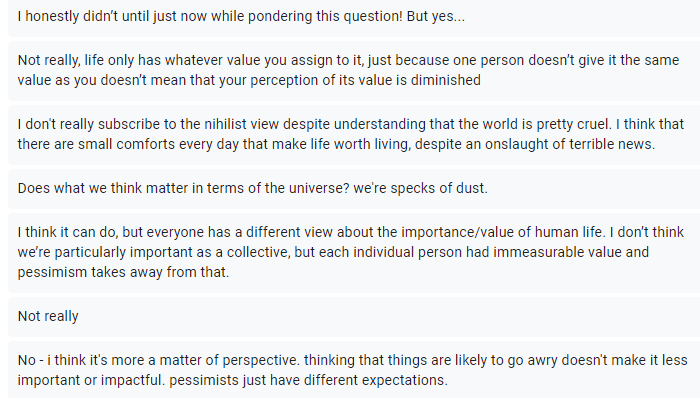700x408 pixels.
Task: Select the response that says only "Not really"
Action: tap(48, 317)
